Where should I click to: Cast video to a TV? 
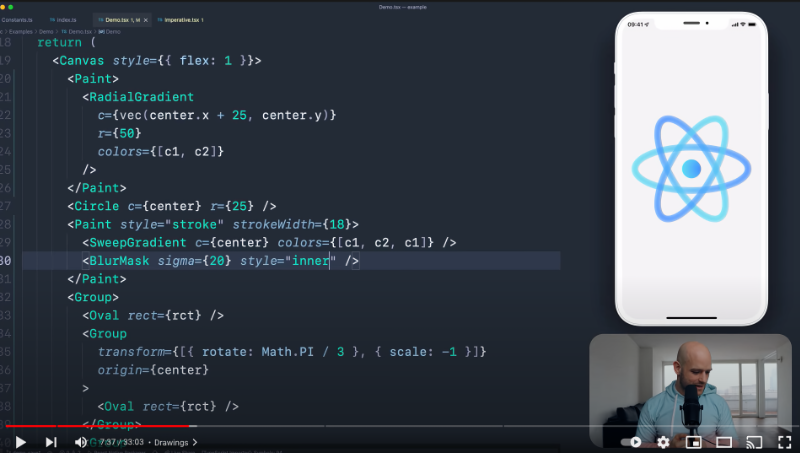coord(754,442)
